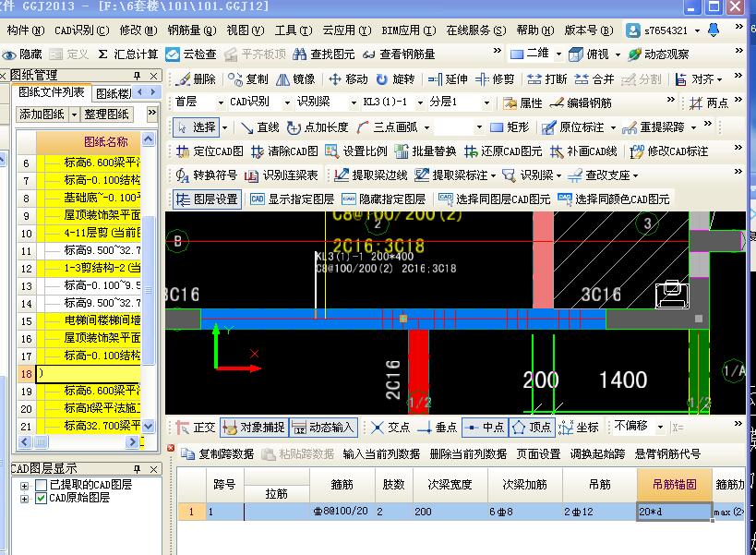Image resolution: width=756 pixels, height=555 pixels.
Task: Click the 打断 (break) tool
Action: [x=546, y=79]
